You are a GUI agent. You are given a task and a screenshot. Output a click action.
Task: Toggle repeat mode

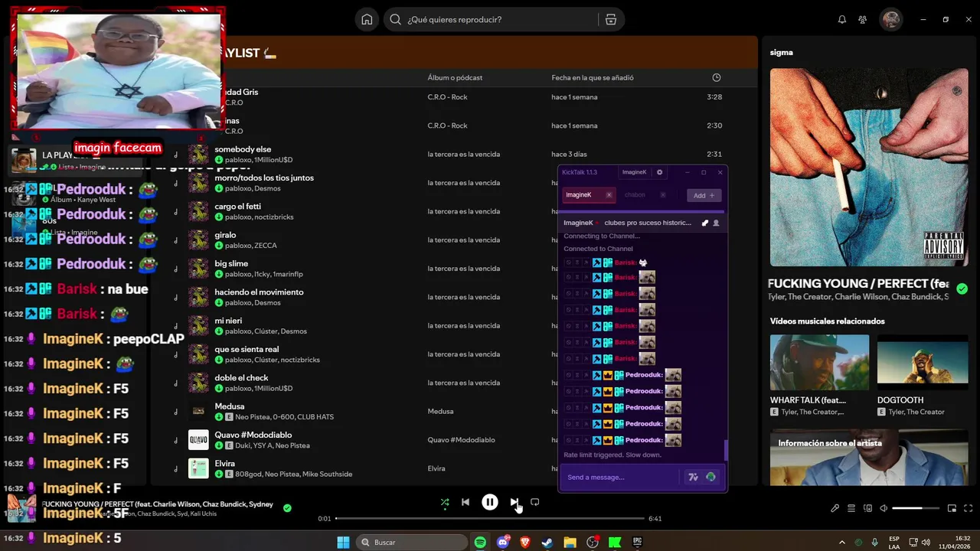click(534, 502)
